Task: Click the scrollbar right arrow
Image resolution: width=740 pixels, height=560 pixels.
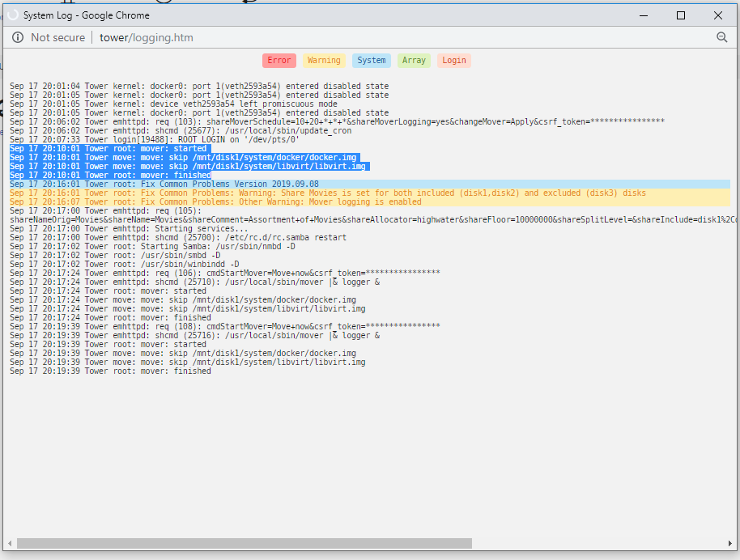Action: pos(730,544)
